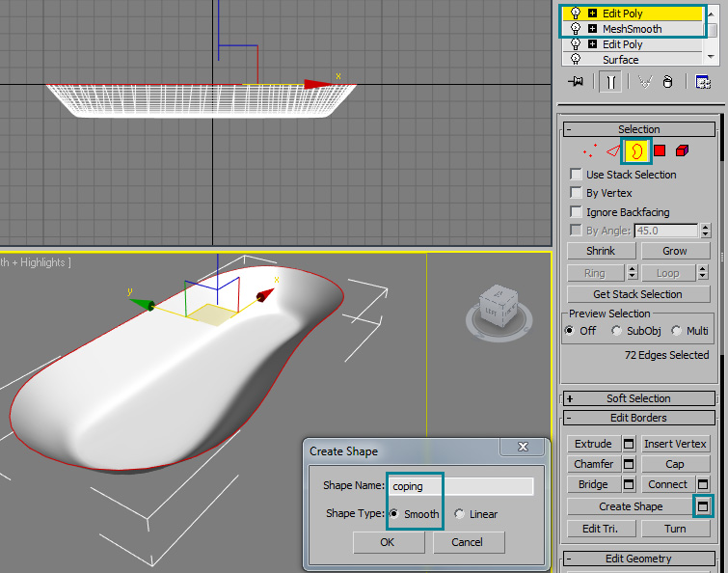
Task: Expand MeshSmooth modifier in stack
Action: click(x=592, y=29)
